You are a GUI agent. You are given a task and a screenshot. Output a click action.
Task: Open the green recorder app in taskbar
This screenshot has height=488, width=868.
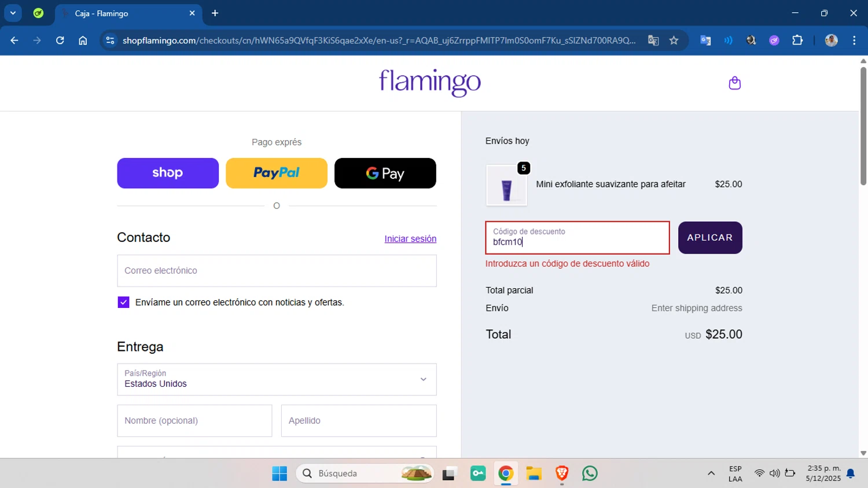pyautogui.click(x=478, y=474)
